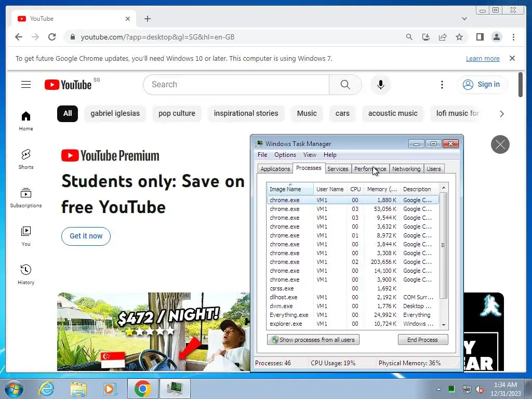Screen dimensions: 532x399
Task: Click the Sign in button
Action: [x=482, y=85]
